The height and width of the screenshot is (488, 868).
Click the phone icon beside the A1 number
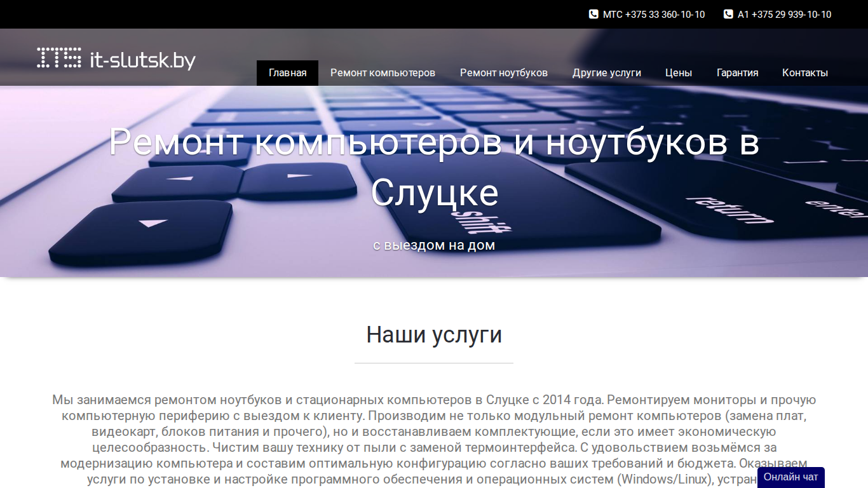tap(728, 14)
